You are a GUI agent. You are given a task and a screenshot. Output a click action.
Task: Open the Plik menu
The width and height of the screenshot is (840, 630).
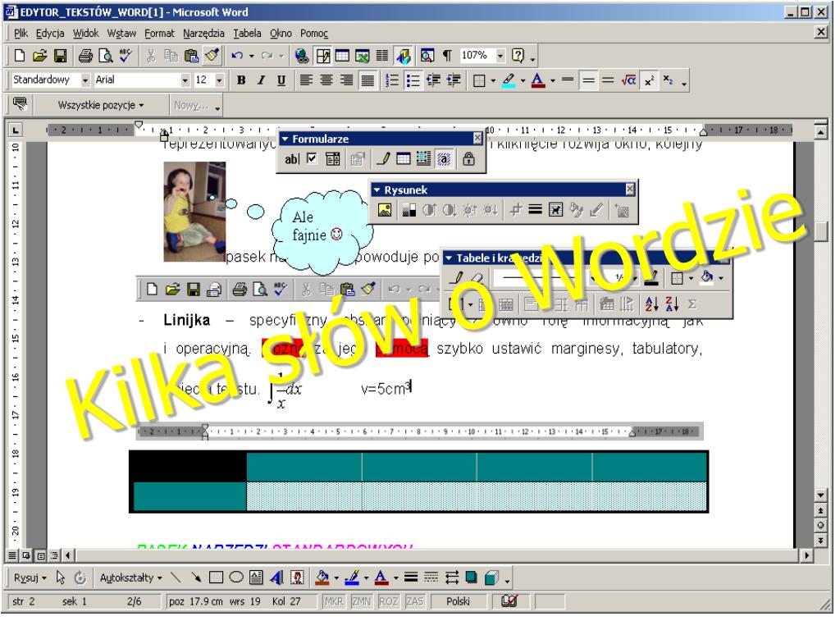pyautogui.click(x=21, y=33)
